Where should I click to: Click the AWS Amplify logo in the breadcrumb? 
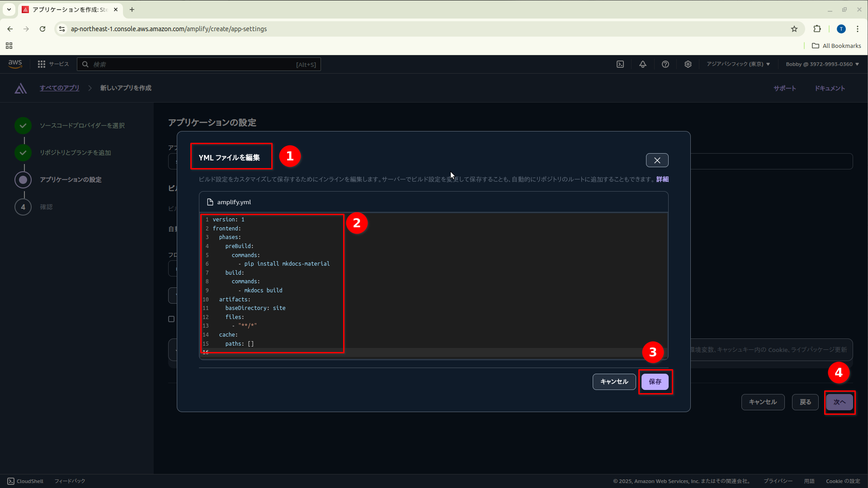click(x=20, y=88)
